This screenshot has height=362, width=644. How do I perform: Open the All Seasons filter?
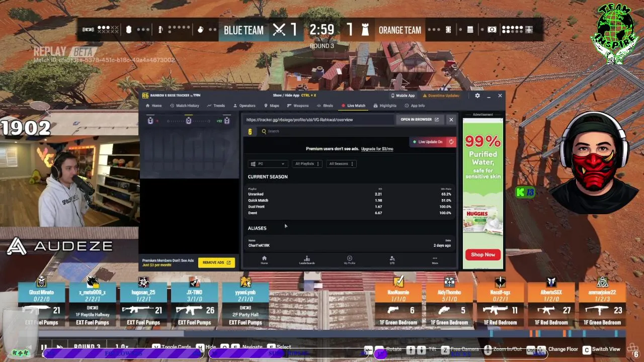coord(341,164)
